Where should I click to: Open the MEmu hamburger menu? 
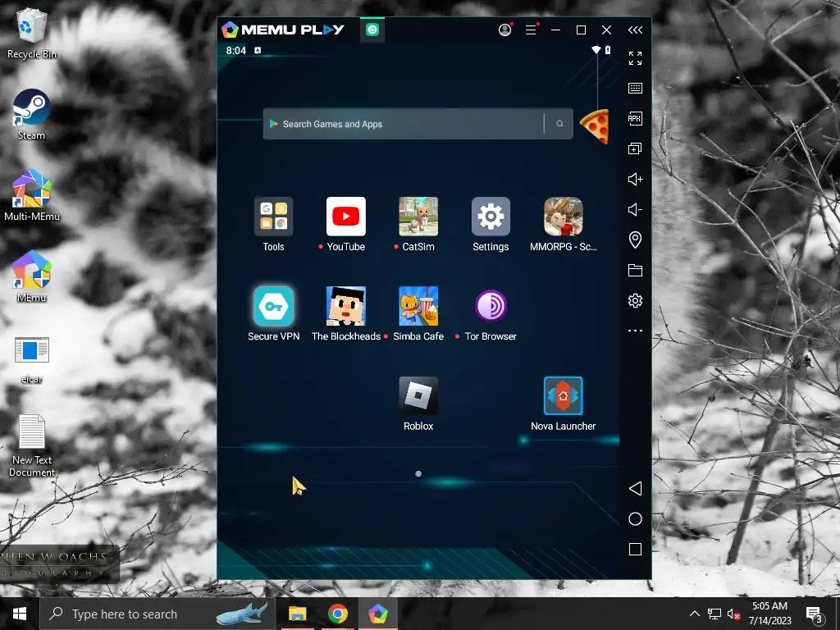pos(531,30)
